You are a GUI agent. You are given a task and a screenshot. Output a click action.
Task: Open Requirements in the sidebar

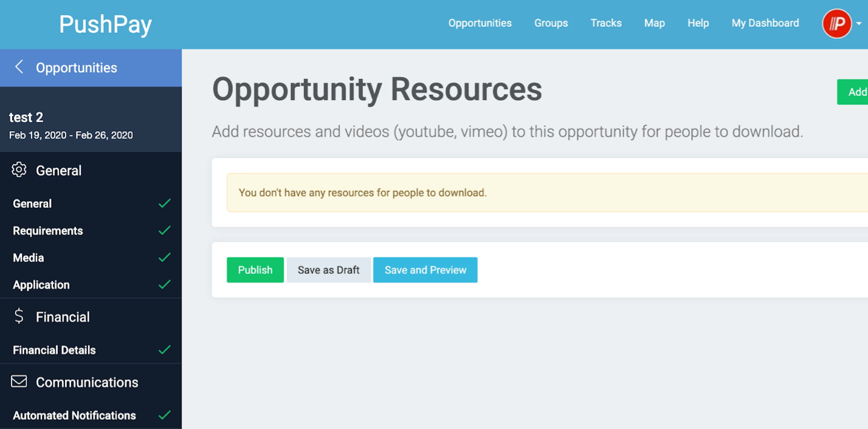48,231
